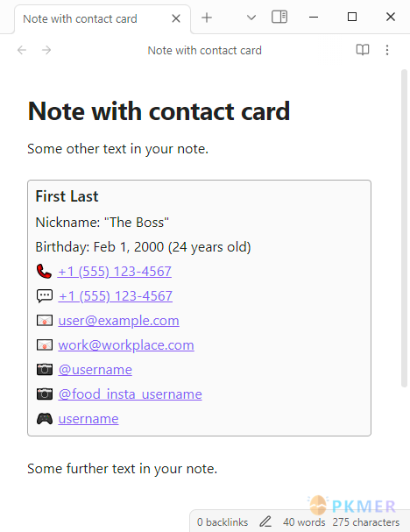
Task: Select the Note with contact card tab
Action: 80,18
